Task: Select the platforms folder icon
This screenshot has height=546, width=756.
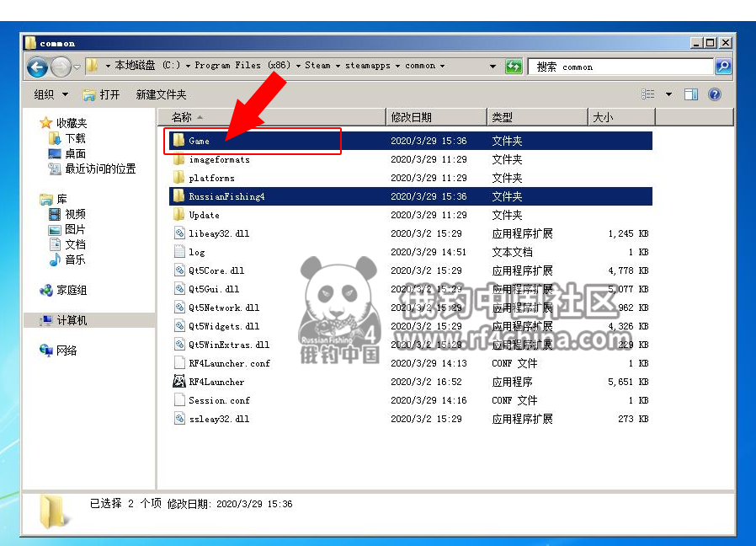Action: pos(178,178)
